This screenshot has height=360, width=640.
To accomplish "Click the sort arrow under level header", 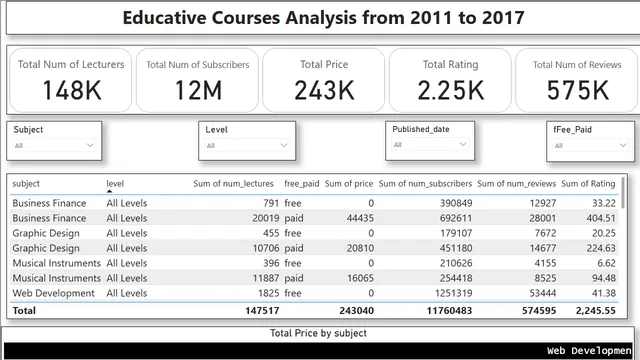I will 109,191.
